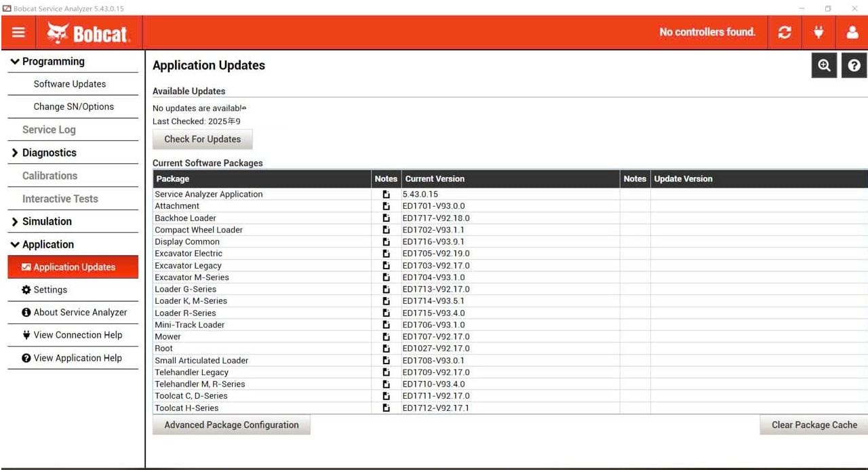The height and width of the screenshot is (470, 868).
Task: Click the Check For Updates button
Action: point(202,139)
